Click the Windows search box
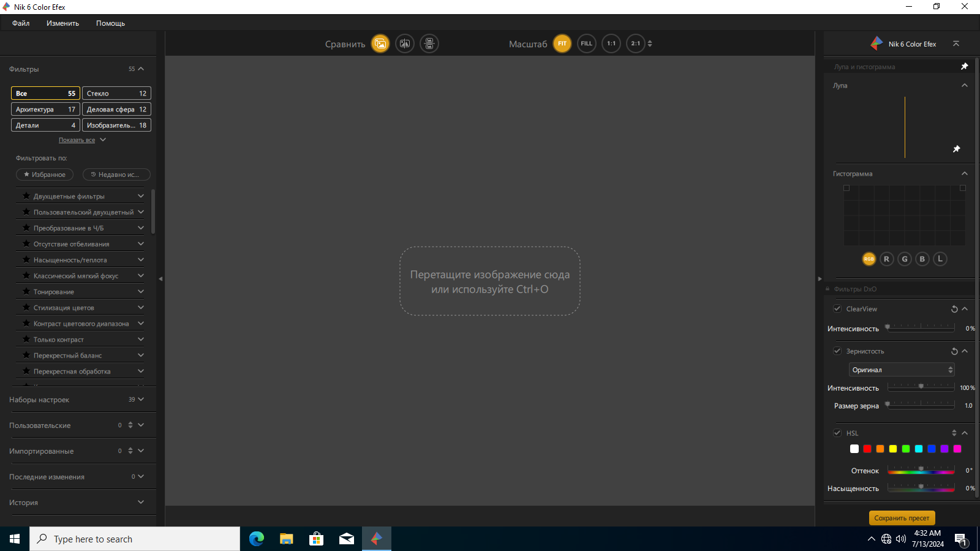This screenshot has height=551, width=980. pos(135,539)
